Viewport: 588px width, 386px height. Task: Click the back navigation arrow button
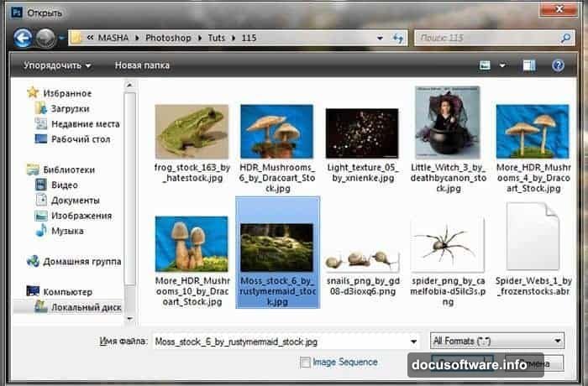pos(23,38)
